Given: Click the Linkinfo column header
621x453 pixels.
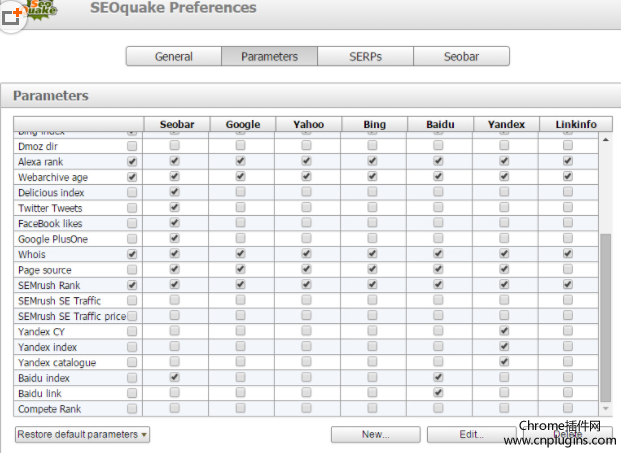Looking at the screenshot, I should pyautogui.click(x=576, y=124).
